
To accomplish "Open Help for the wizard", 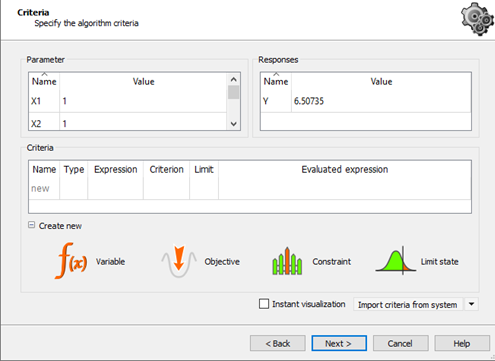I will (462, 343).
